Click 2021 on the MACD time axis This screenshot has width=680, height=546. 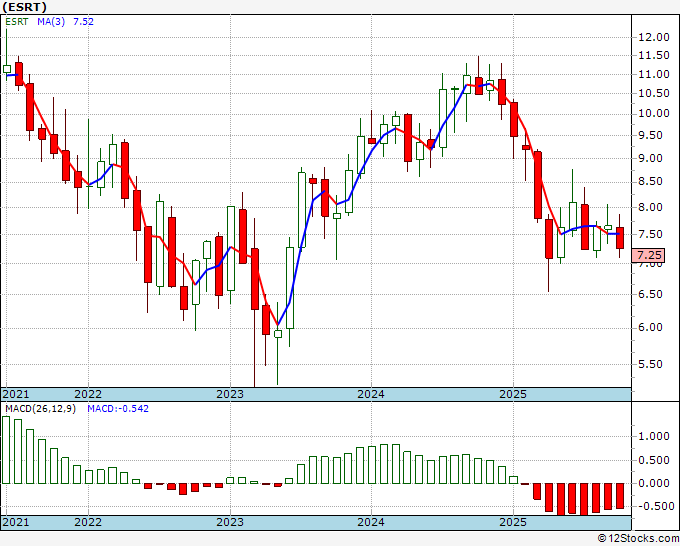pos(16,522)
